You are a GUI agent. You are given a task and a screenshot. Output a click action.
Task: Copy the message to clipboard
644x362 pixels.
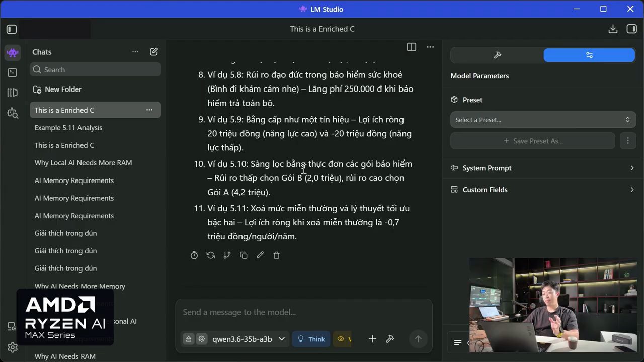[x=244, y=255]
